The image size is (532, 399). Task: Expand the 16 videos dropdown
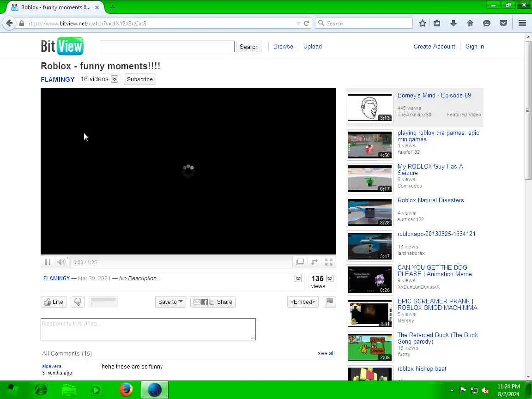click(x=115, y=79)
